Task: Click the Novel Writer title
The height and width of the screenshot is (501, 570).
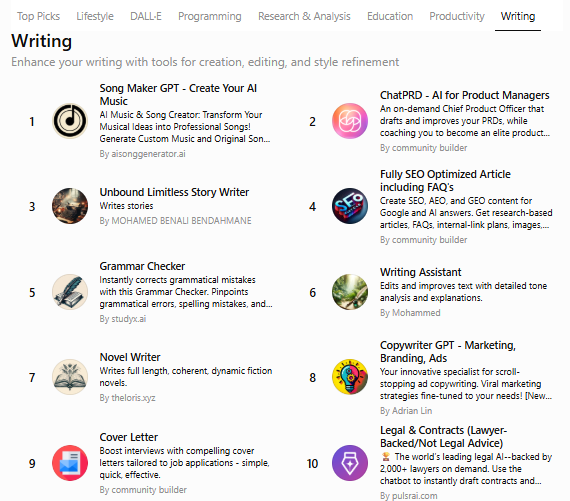Action: (x=130, y=357)
